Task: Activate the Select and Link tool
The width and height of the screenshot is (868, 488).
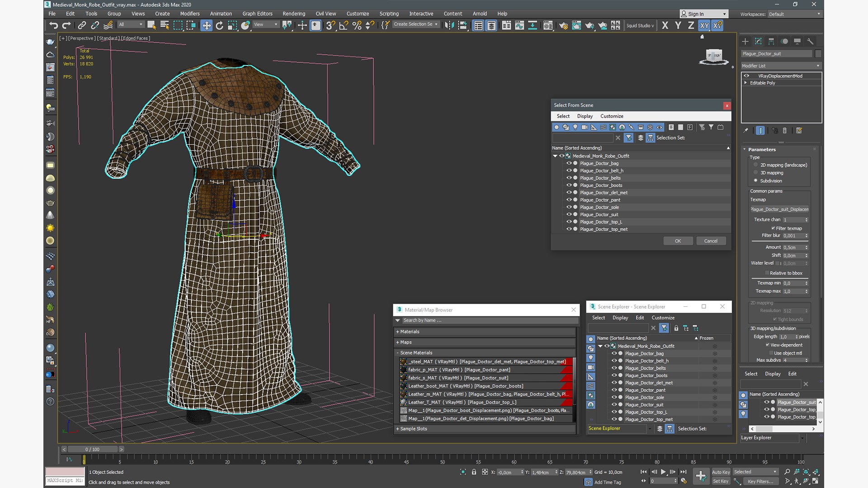Action: click(x=82, y=25)
